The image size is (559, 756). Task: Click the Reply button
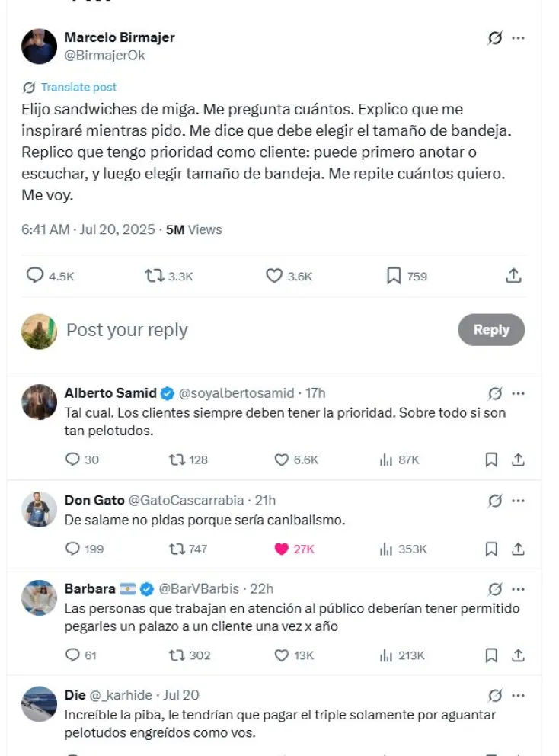491,330
